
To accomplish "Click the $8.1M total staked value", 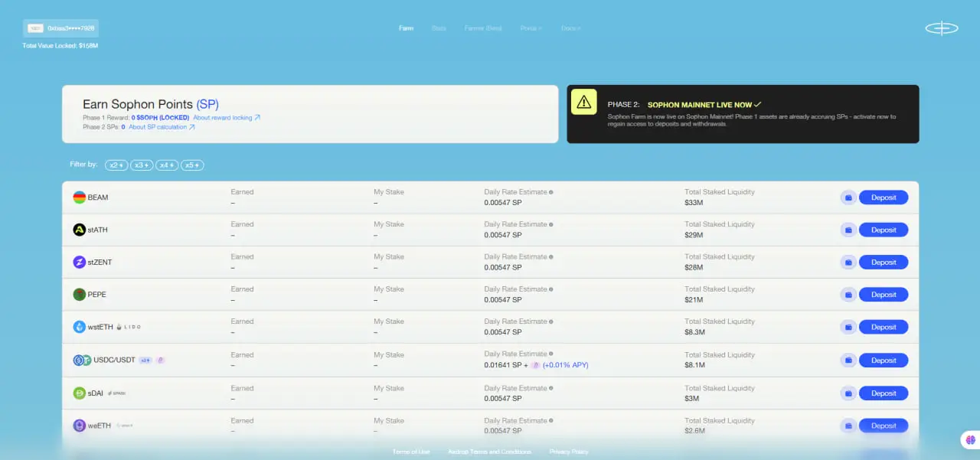I will point(696,365).
